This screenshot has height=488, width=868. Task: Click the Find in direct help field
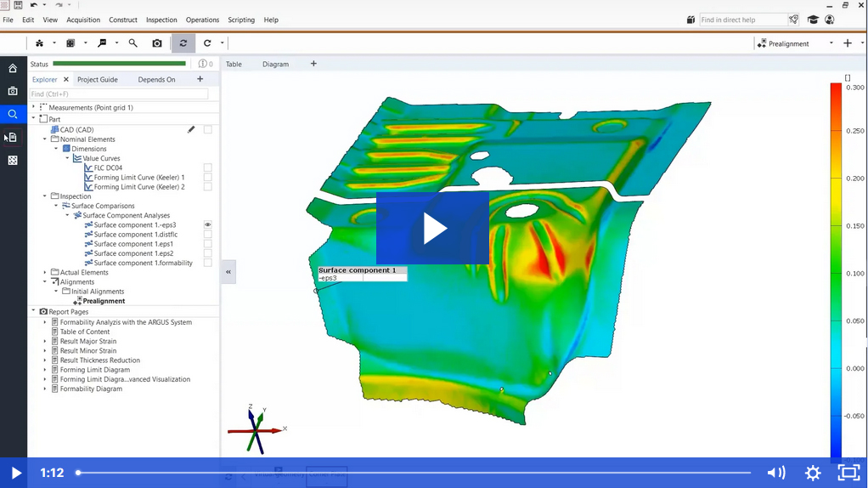tap(742, 20)
